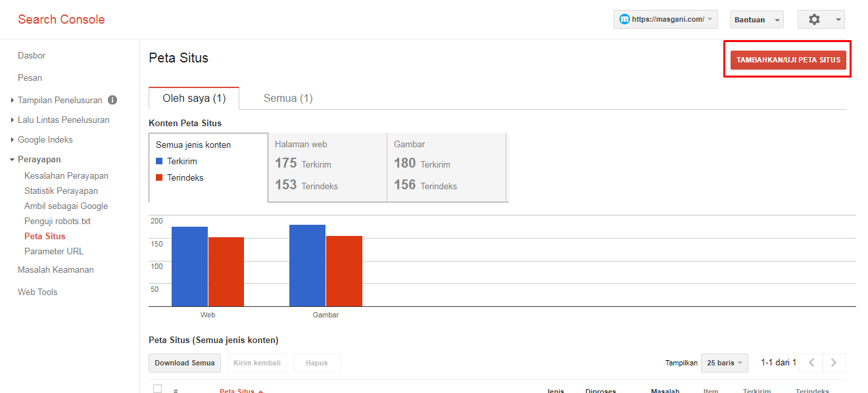Open Parameter URL sidebar item
868x393 pixels.
pos(54,251)
